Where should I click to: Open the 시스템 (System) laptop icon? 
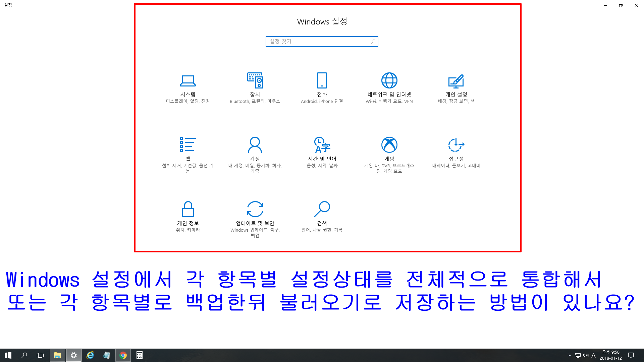(x=188, y=80)
